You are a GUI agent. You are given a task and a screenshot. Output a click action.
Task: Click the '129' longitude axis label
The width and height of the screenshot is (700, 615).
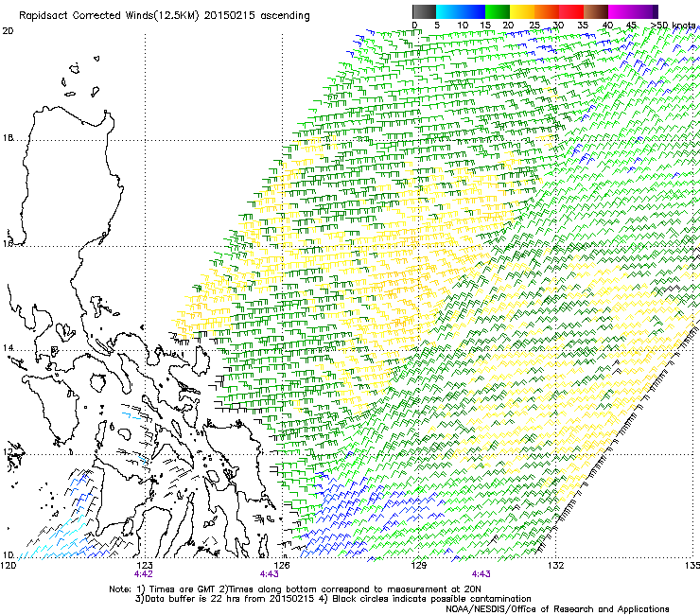click(x=419, y=566)
